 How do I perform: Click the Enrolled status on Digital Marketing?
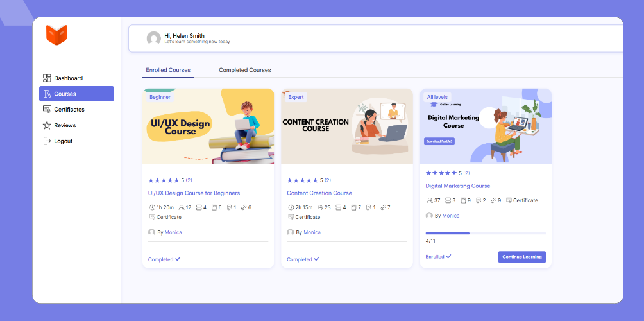438,257
